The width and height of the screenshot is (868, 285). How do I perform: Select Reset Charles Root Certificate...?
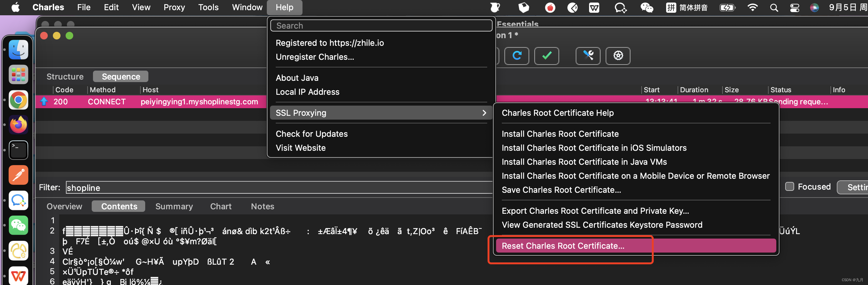coord(636,246)
